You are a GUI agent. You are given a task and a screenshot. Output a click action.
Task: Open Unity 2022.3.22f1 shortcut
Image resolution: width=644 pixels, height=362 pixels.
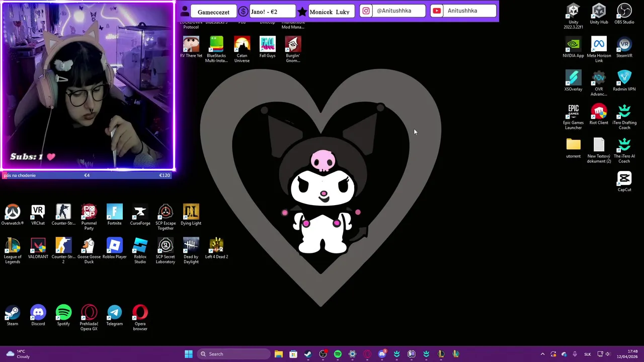tap(573, 16)
